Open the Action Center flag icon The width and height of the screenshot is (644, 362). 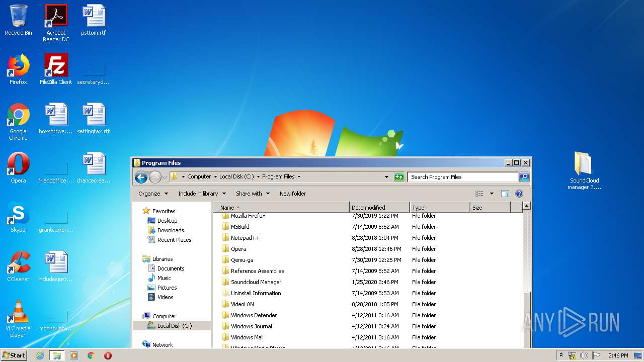point(596,355)
